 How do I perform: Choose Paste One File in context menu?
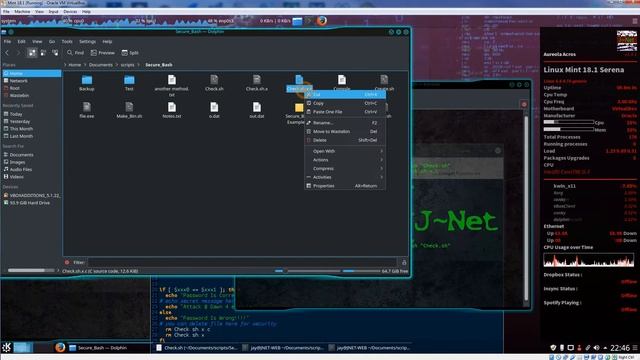pos(345,112)
